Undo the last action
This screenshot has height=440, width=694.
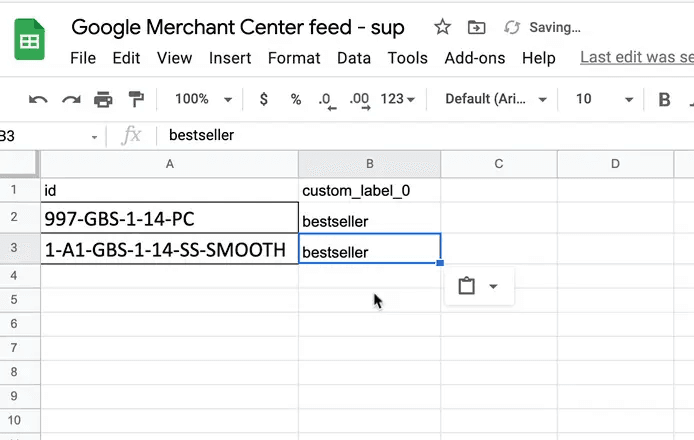[38, 99]
